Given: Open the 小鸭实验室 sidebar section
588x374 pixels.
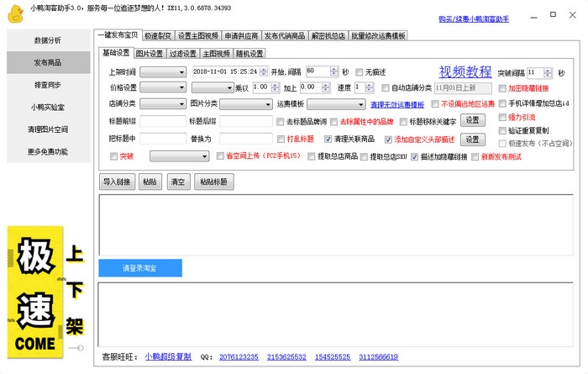Looking at the screenshot, I should coord(47,108).
